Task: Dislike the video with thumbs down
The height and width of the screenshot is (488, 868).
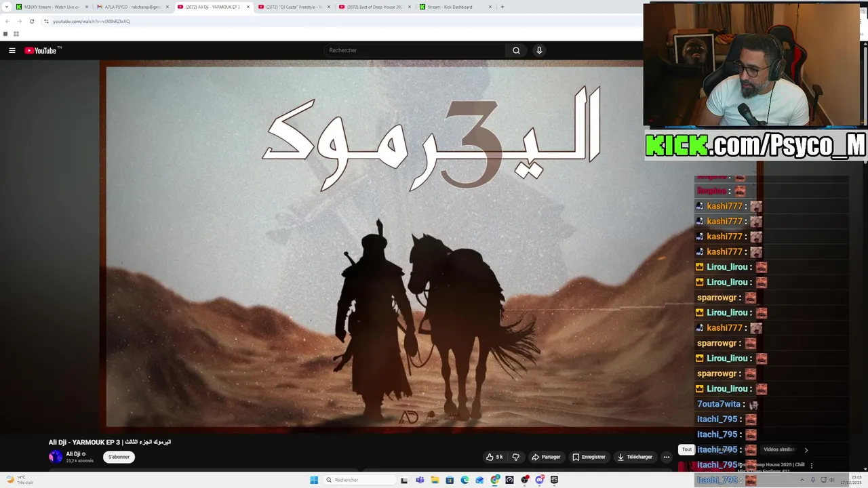Action: [515, 457]
